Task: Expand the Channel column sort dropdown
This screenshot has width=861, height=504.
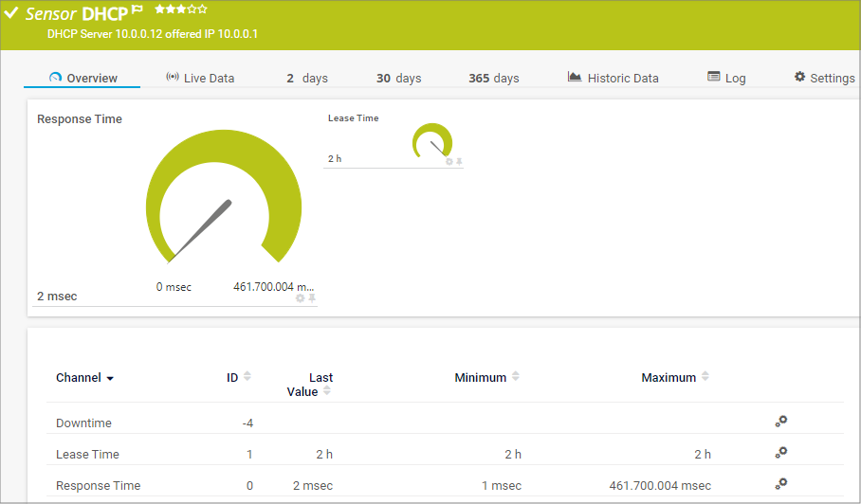Action: [x=110, y=379]
